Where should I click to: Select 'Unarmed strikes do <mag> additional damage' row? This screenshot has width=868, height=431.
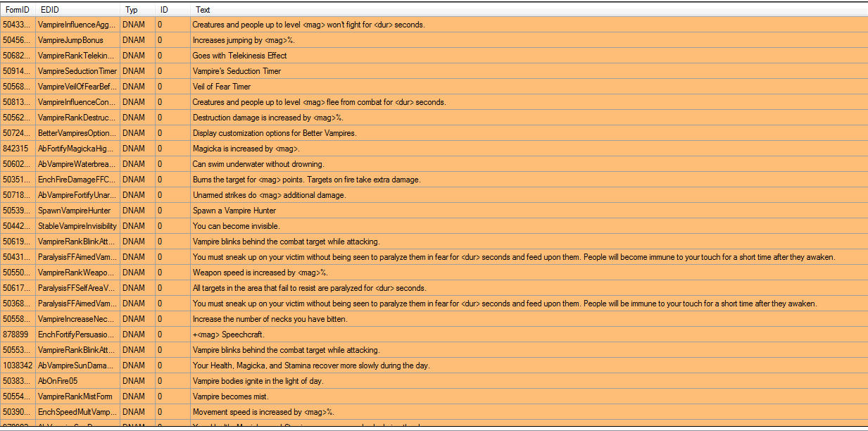269,195
